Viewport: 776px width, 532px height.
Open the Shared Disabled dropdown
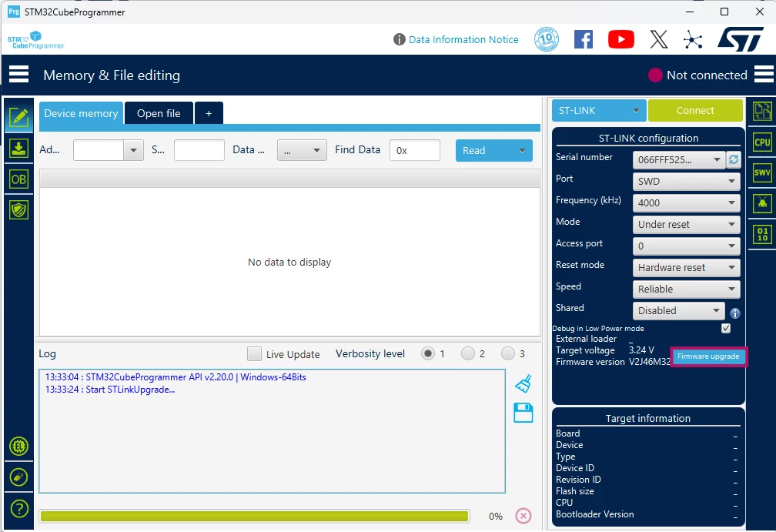click(678, 311)
